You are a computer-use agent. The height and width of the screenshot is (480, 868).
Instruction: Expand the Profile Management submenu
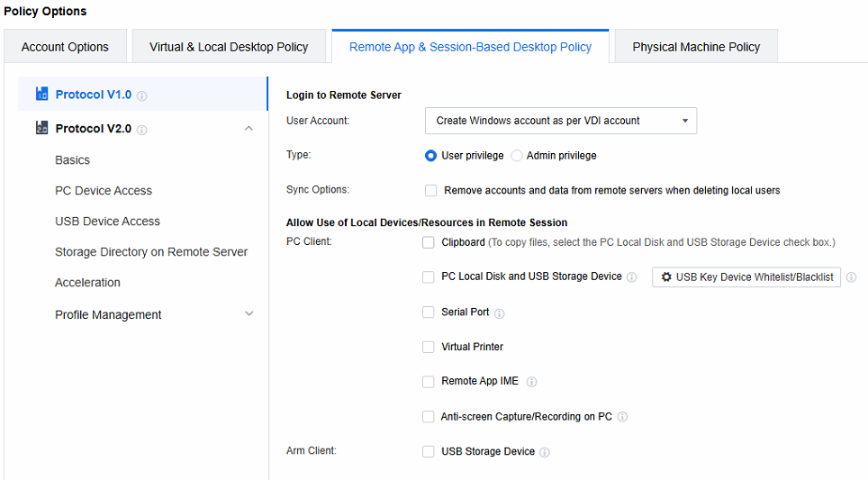coord(249,314)
